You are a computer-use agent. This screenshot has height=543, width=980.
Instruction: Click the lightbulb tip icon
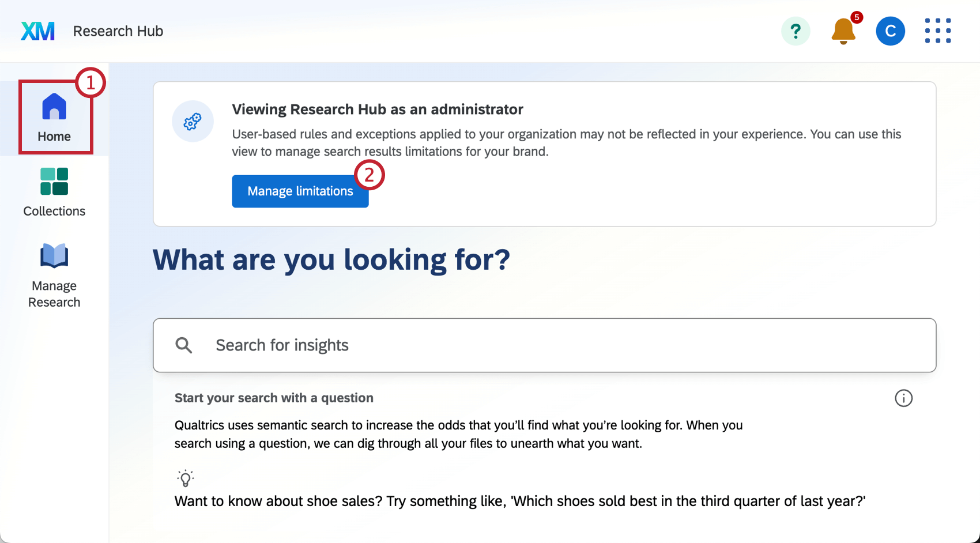pos(185,477)
